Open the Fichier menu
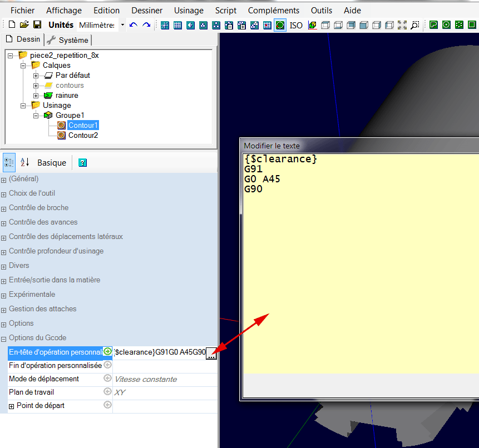This screenshot has width=479, height=448. [23, 11]
